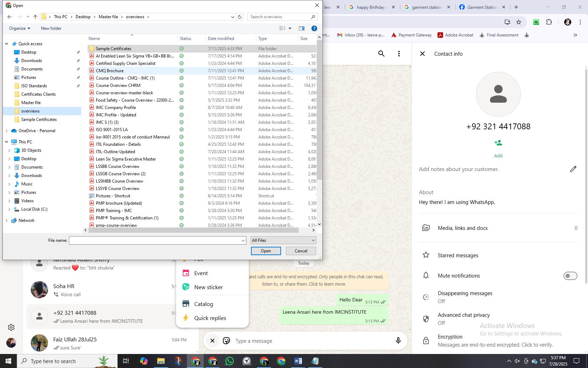
Task: Open the Encryption details
Action: click(x=498, y=341)
